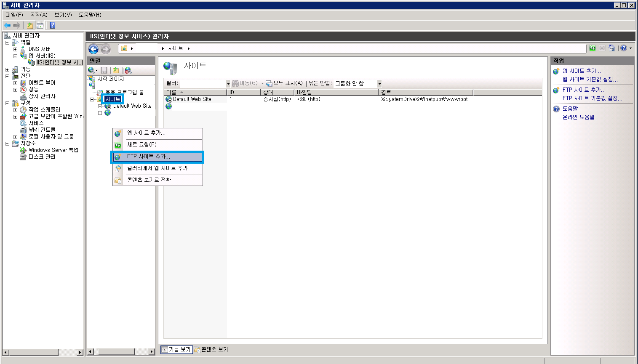Expand Default Web Site in 연결 tree
The image size is (638, 364).
pos(100,106)
